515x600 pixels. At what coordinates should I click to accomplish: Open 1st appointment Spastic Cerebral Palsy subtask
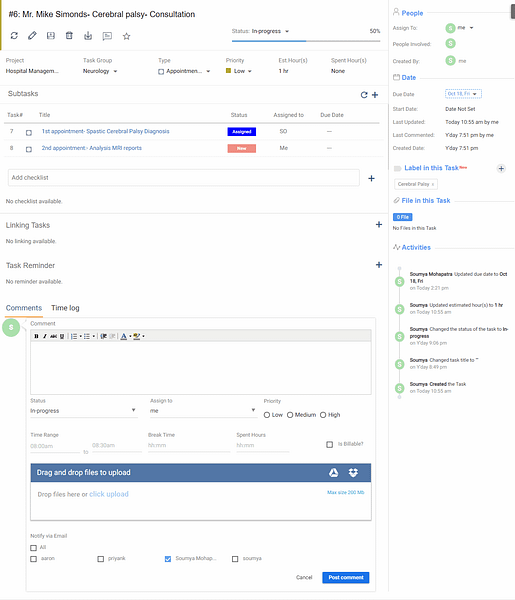pos(105,131)
